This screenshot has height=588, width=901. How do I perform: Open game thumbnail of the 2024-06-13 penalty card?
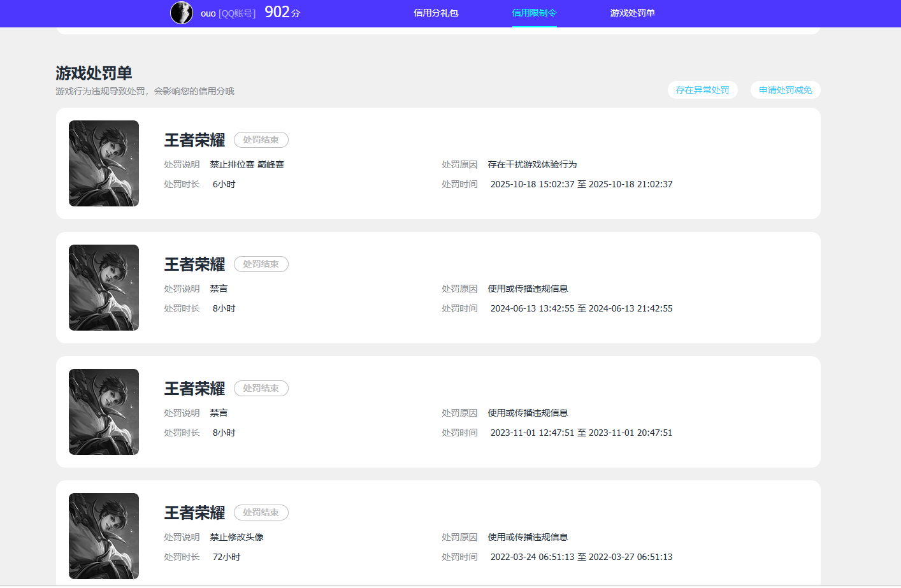(104, 287)
